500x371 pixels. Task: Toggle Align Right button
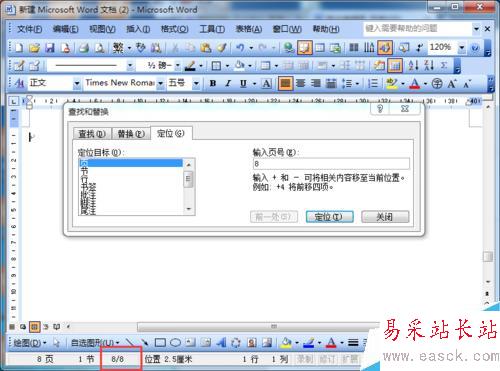click(316, 83)
